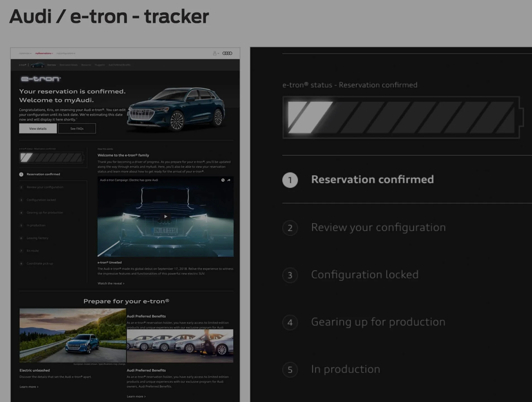Select Review your configuration in small page sidebar
The image size is (532, 402).
tap(45, 187)
